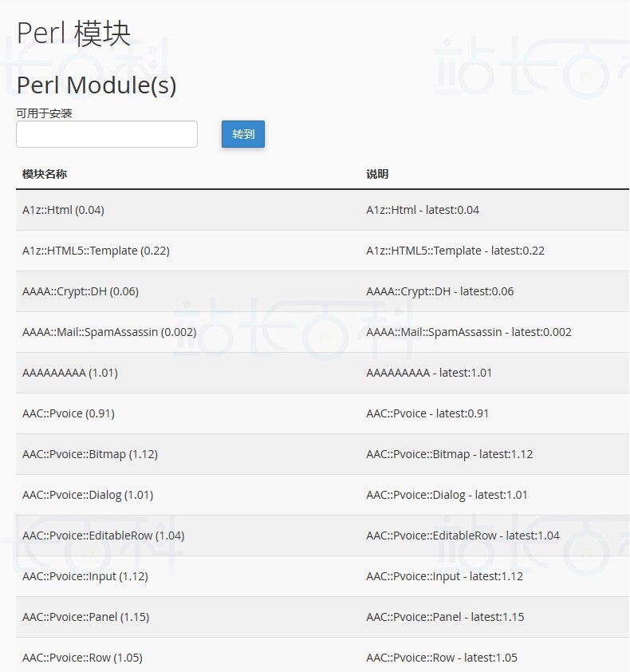
Task: Select the AAC::Pvoice::Panel (1.15) module
Action: (85, 617)
